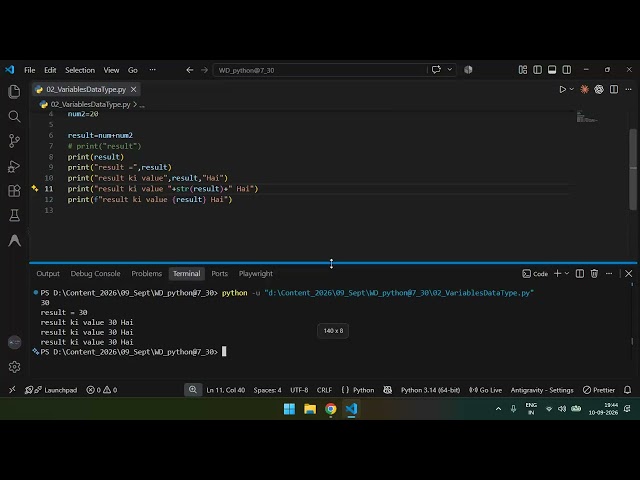Split the editor to the right
Image resolution: width=640 pixels, height=480 pixels.
point(614,89)
